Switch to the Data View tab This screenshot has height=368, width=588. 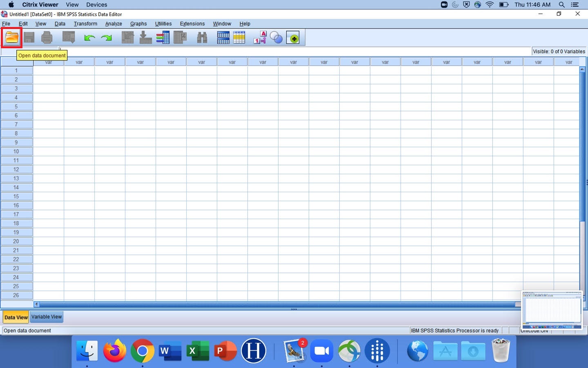tap(16, 317)
